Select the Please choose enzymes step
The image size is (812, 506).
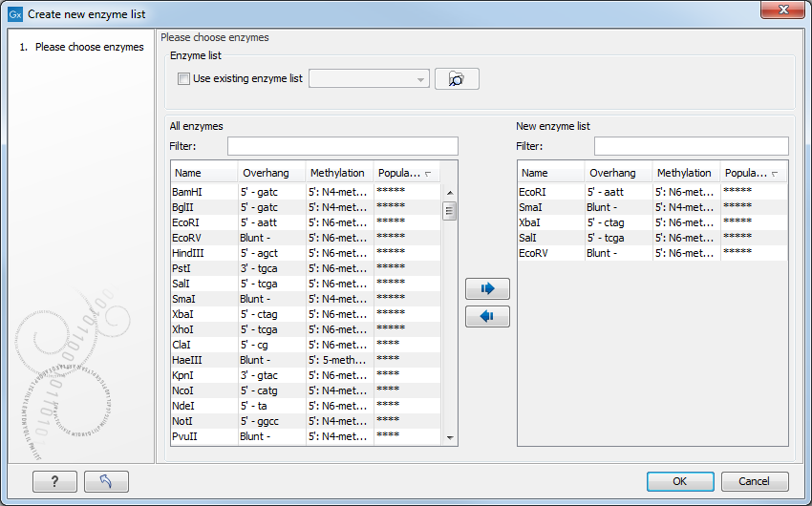point(89,47)
